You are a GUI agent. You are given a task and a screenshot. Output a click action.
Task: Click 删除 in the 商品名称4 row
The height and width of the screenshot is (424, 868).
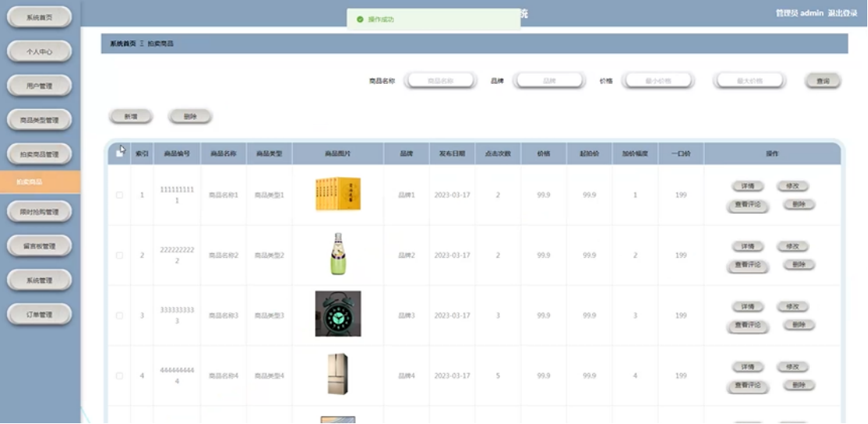pyautogui.click(x=799, y=386)
